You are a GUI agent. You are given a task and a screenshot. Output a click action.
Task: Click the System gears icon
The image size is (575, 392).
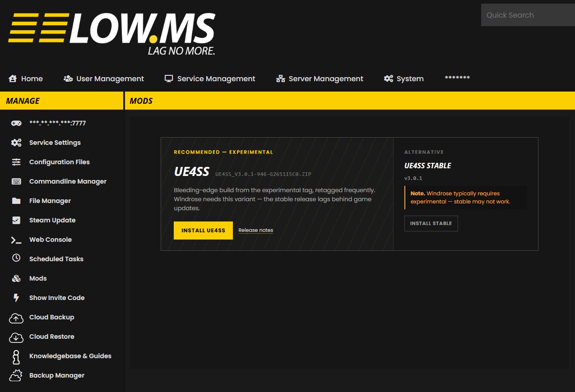389,78
